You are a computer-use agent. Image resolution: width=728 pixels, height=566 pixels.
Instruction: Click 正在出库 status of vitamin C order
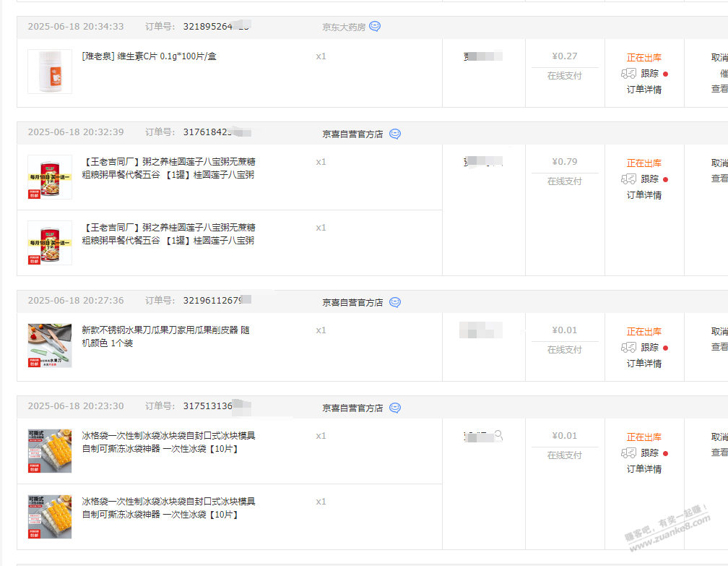tap(644, 58)
